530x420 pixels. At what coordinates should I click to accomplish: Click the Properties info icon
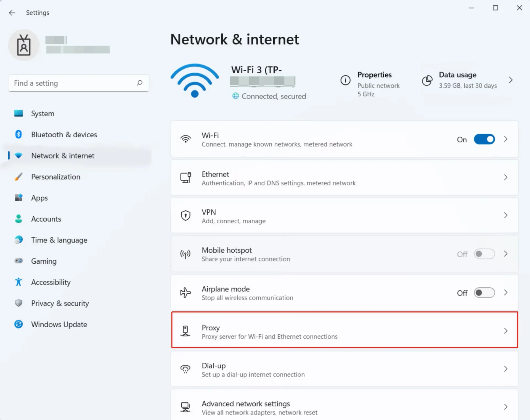[345, 80]
